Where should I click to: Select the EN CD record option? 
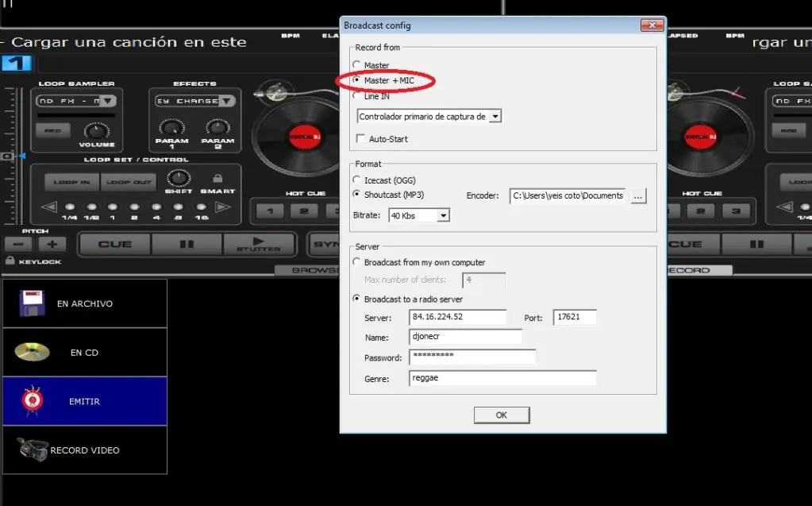pyautogui.click(x=85, y=352)
